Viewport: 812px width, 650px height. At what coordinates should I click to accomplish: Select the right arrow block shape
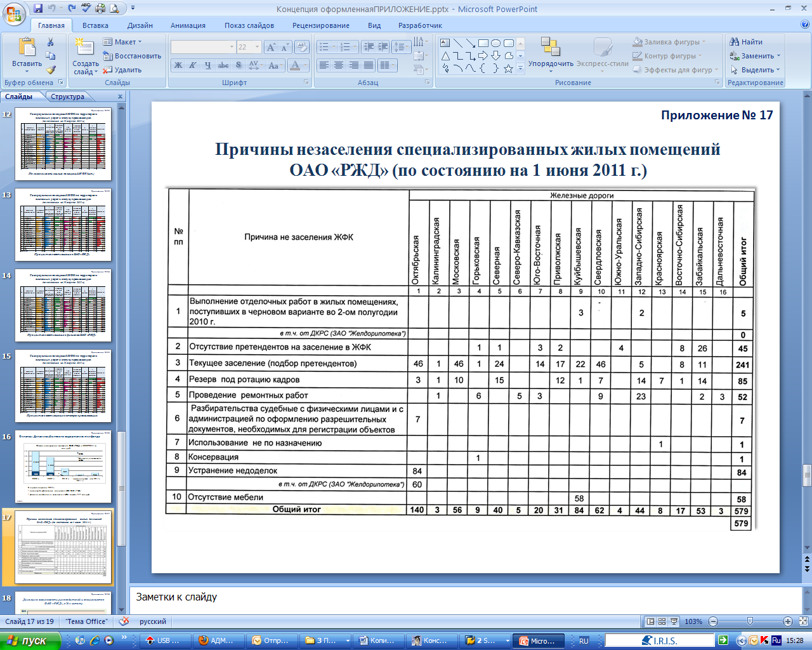(483, 56)
